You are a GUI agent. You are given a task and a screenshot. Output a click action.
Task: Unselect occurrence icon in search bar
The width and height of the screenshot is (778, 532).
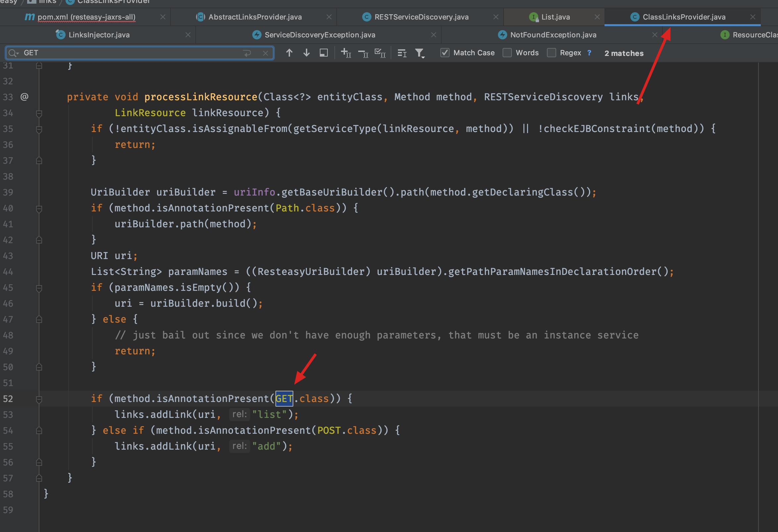(x=363, y=53)
